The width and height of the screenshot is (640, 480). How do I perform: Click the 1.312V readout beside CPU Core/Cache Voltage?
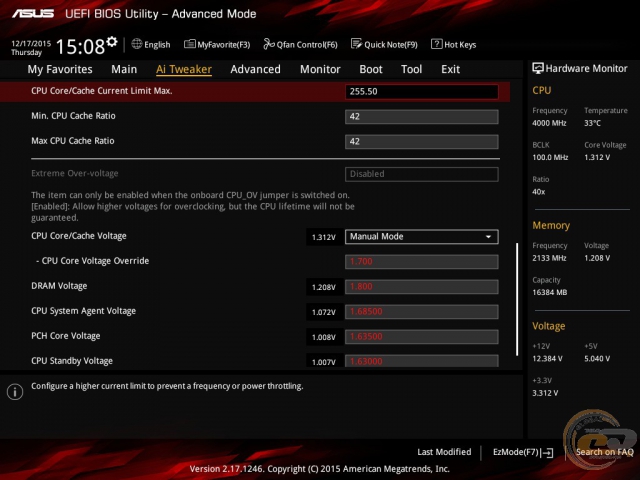click(324, 237)
